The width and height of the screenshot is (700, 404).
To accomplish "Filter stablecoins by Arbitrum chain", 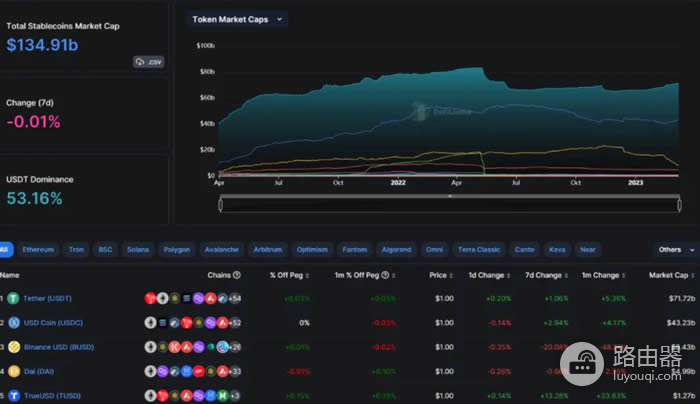I will click(x=268, y=250).
